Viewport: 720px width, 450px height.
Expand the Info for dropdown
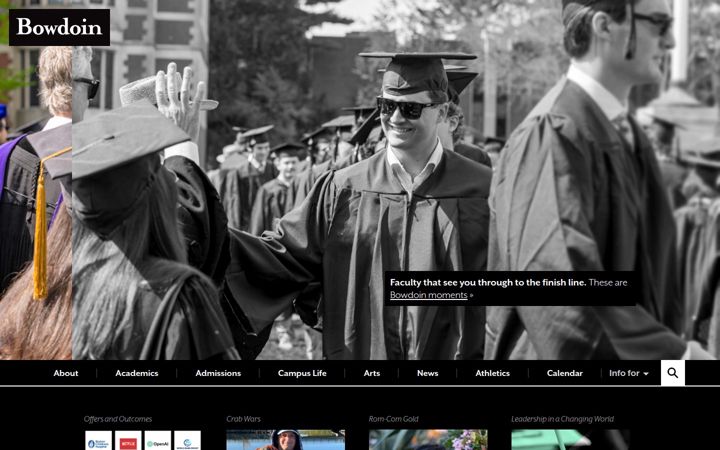tap(629, 373)
